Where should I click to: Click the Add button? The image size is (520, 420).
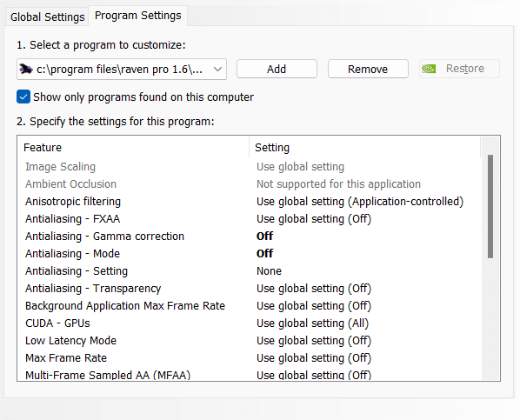pyautogui.click(x=277, y=69)
